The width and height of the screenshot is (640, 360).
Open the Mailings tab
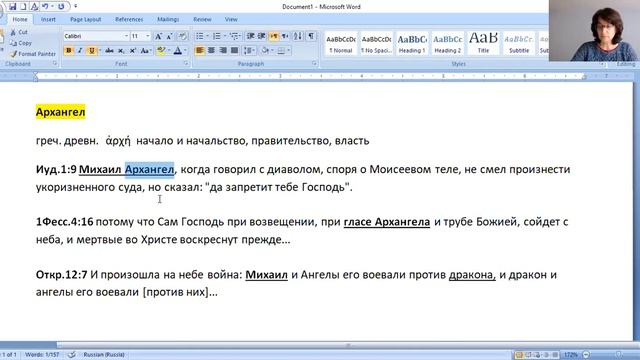pos(168,19)
